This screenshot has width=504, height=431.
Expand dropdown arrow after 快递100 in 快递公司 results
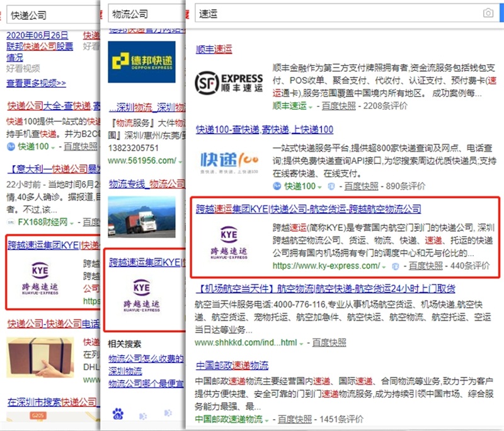[x=53, y=148]
